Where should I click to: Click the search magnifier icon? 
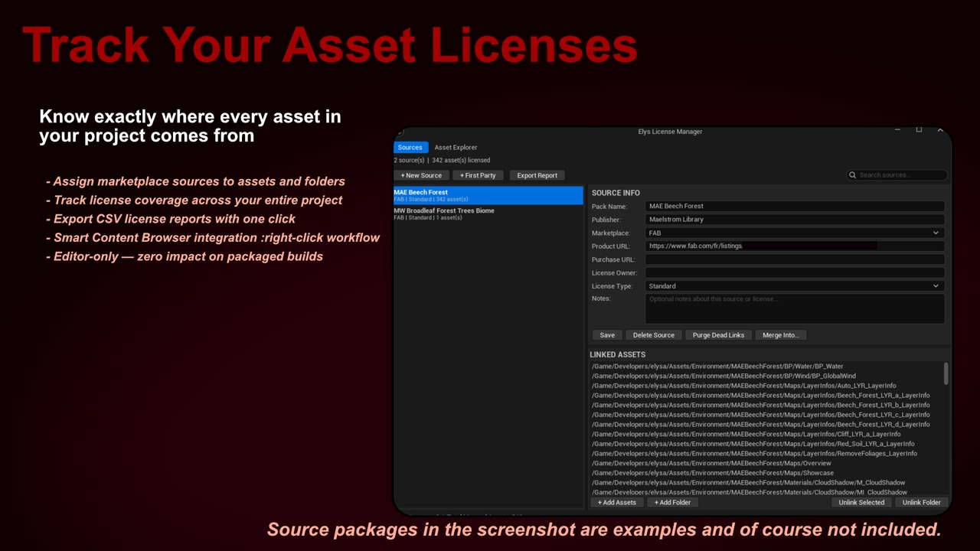852,175
